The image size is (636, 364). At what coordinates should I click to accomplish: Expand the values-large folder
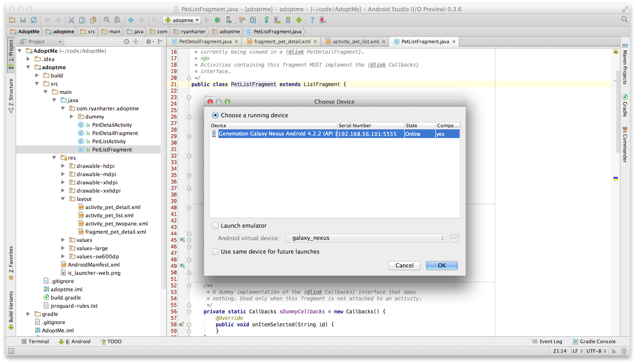(63, 248)
